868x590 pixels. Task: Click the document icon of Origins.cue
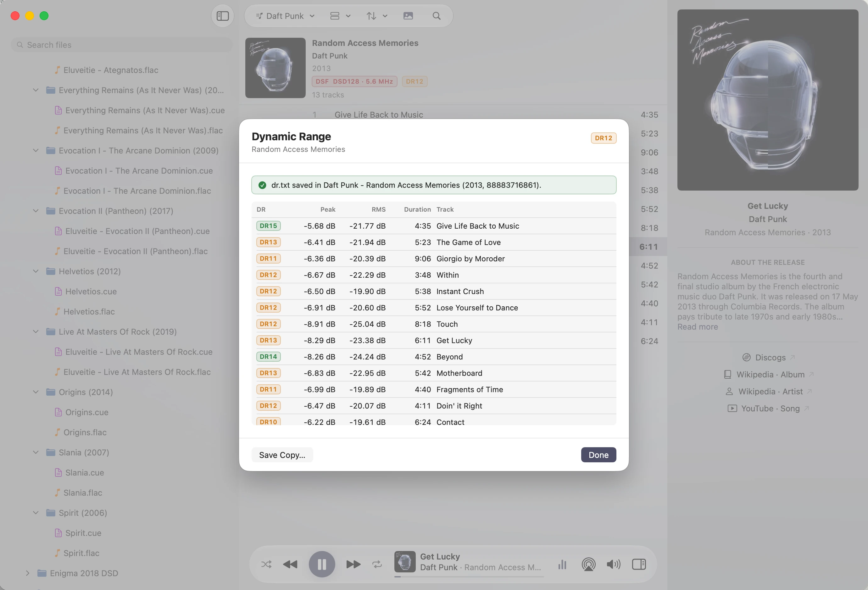pos(58,412)
